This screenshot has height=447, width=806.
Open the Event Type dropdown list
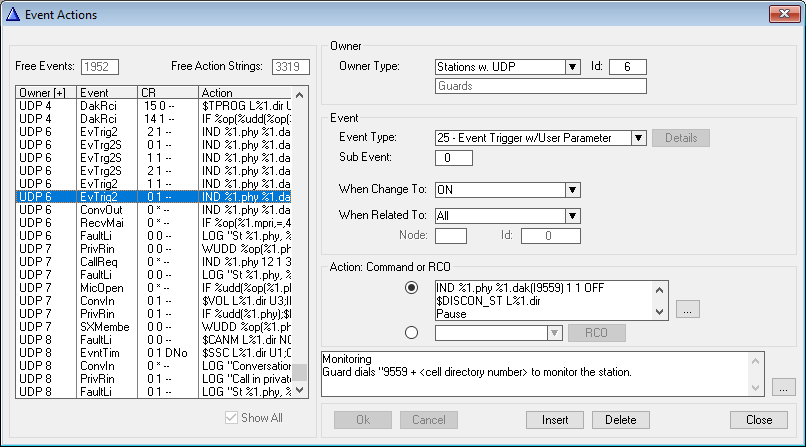coord(638,138)
